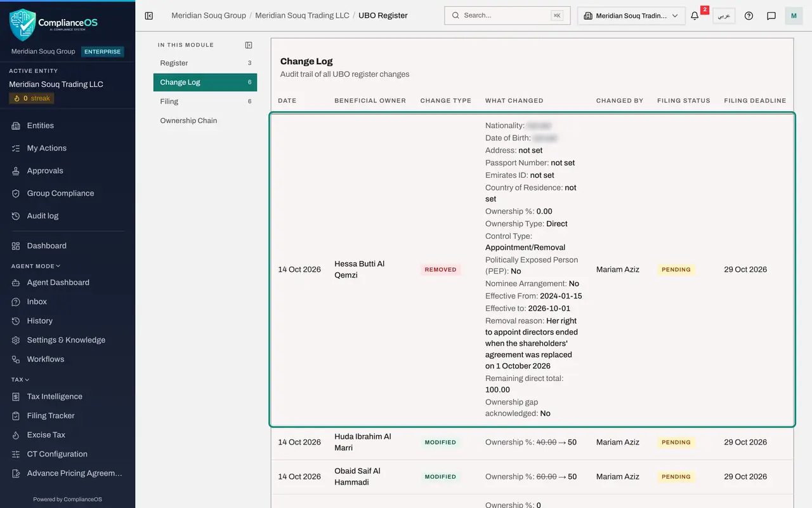Select the Change Log module tab
The width and height of the screenshot is (812, 508).
tap(205, 82)
